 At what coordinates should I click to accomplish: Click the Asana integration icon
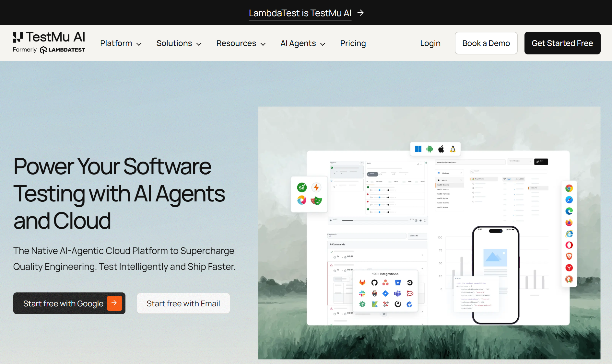(385, 283)
